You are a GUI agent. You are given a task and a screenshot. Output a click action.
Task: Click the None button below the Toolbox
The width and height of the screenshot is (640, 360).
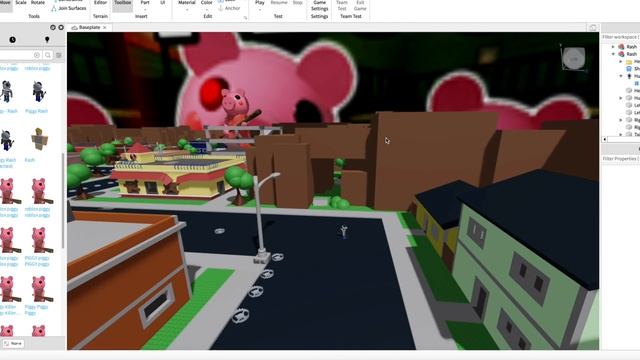click(x=13, y=343)
